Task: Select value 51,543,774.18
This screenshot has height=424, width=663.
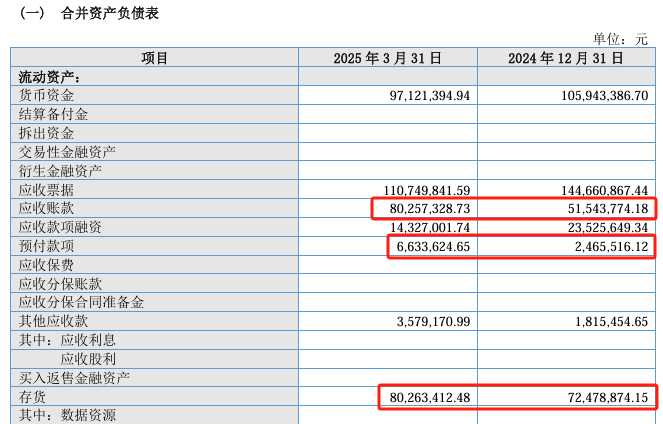Action: click(608, 208)
